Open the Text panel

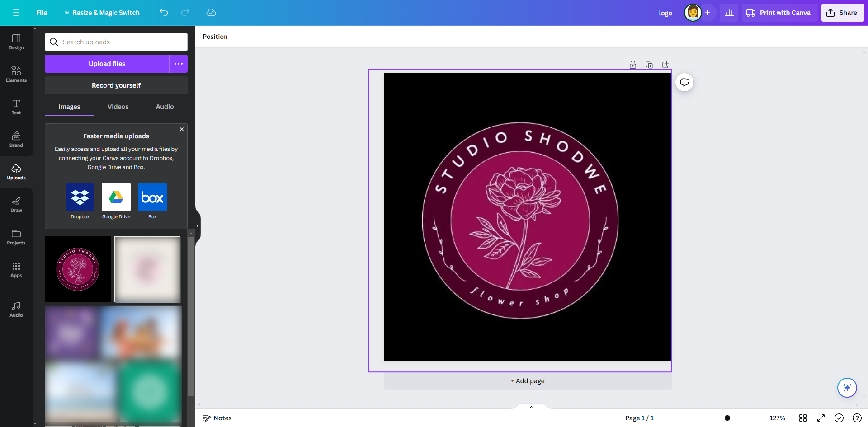click(16, 107)
